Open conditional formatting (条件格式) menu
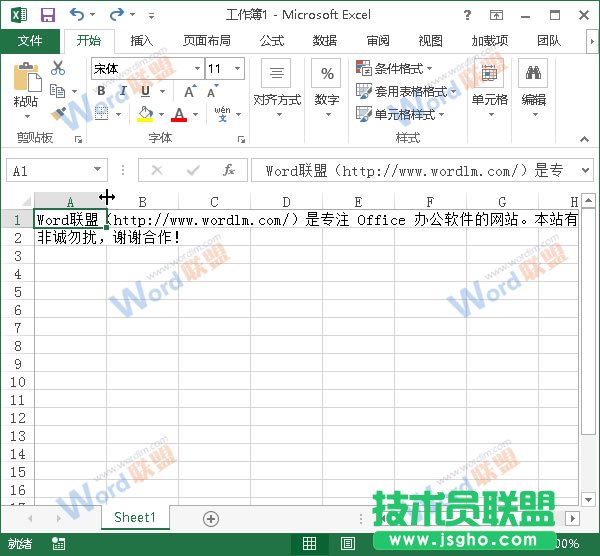The height and width of the screenshot is (556, 600). tap(395, 69)
